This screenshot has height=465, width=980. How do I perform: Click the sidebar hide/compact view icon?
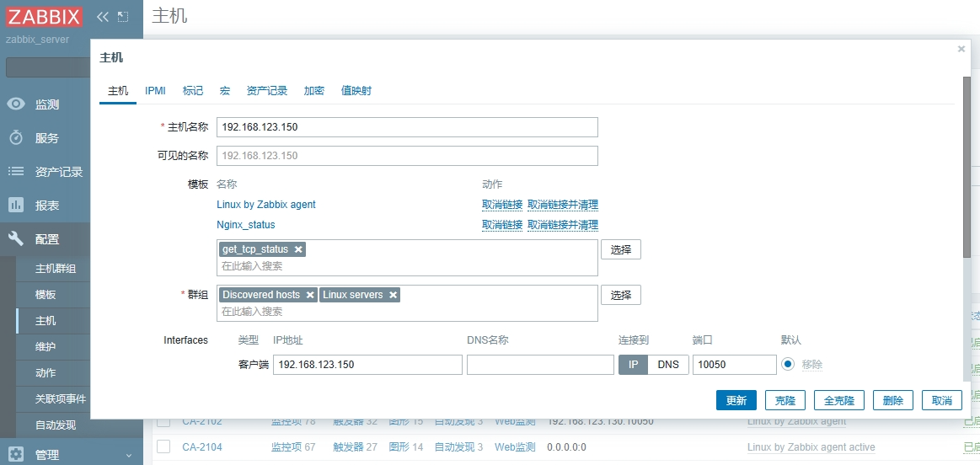coord(123,16)
